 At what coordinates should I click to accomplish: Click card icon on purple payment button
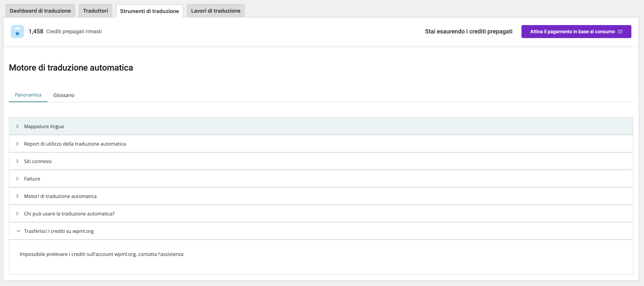tap(620, 32)
